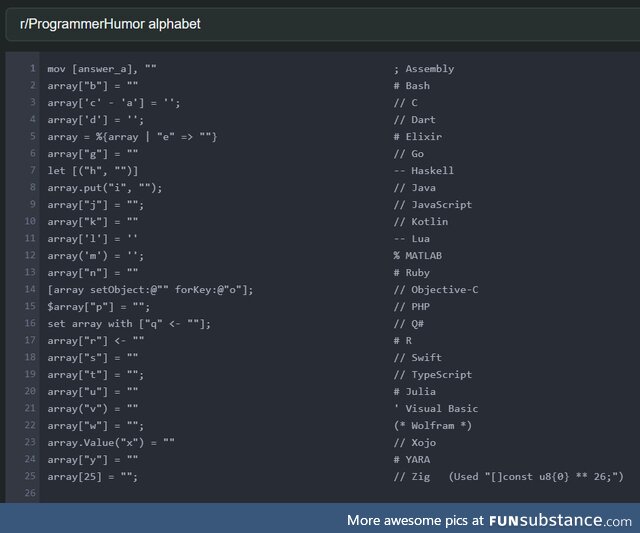640x533 pixels.
Task: Click the "# YARA" comment
Action: point(411,460)
